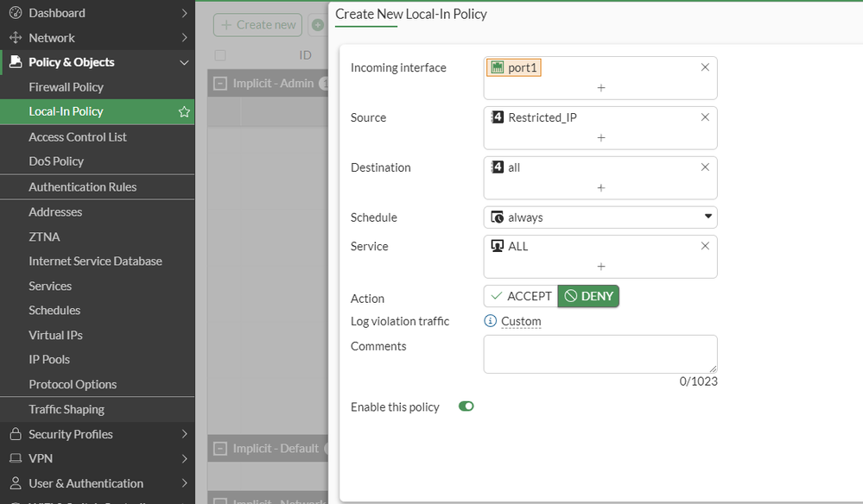863x504 pixels.
Task: Expand the Security Profiles submenu
Action: click(x=184, y=434)
